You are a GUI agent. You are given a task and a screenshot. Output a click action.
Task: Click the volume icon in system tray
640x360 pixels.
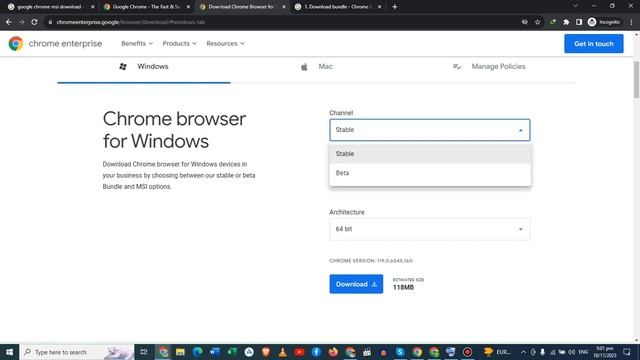(571, 352)
